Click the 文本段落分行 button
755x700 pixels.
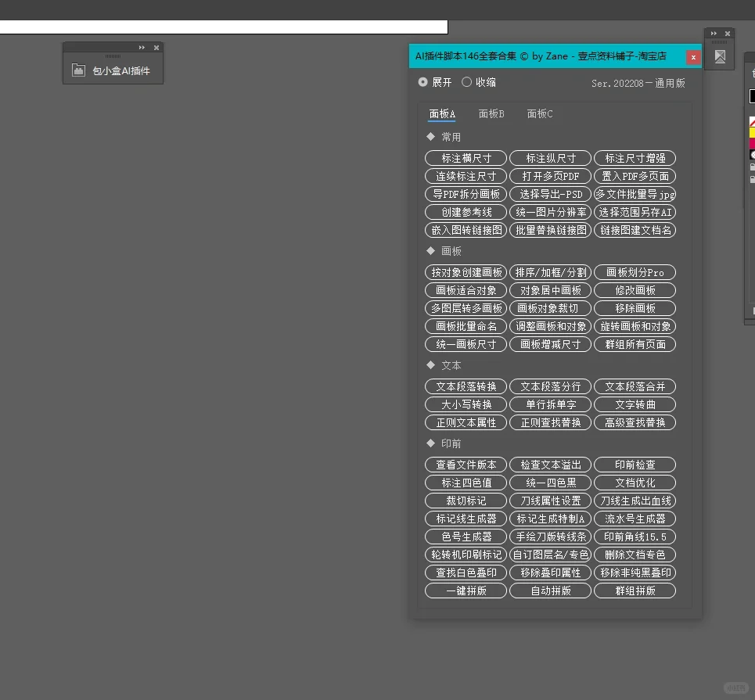[x=550, y=386]
